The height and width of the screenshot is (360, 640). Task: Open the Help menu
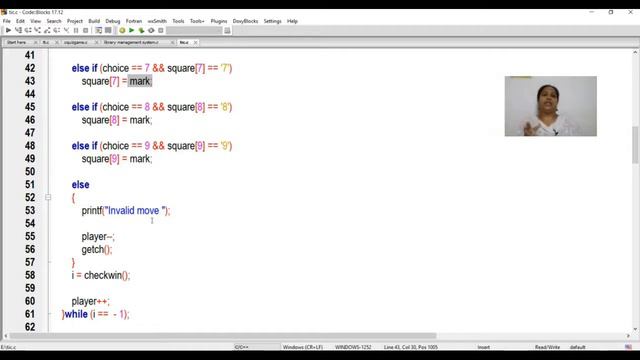[x=292, y=21]
